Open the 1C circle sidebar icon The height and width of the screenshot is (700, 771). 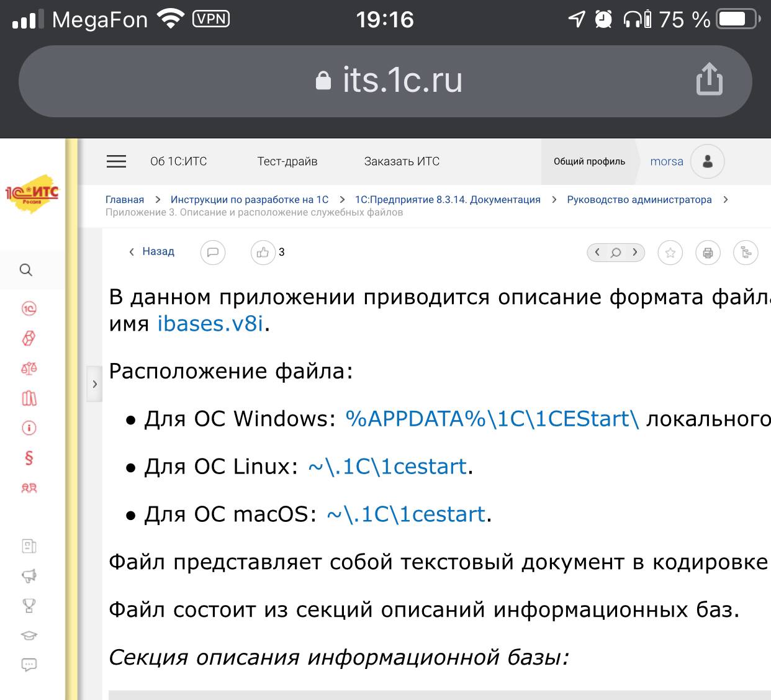29,308
